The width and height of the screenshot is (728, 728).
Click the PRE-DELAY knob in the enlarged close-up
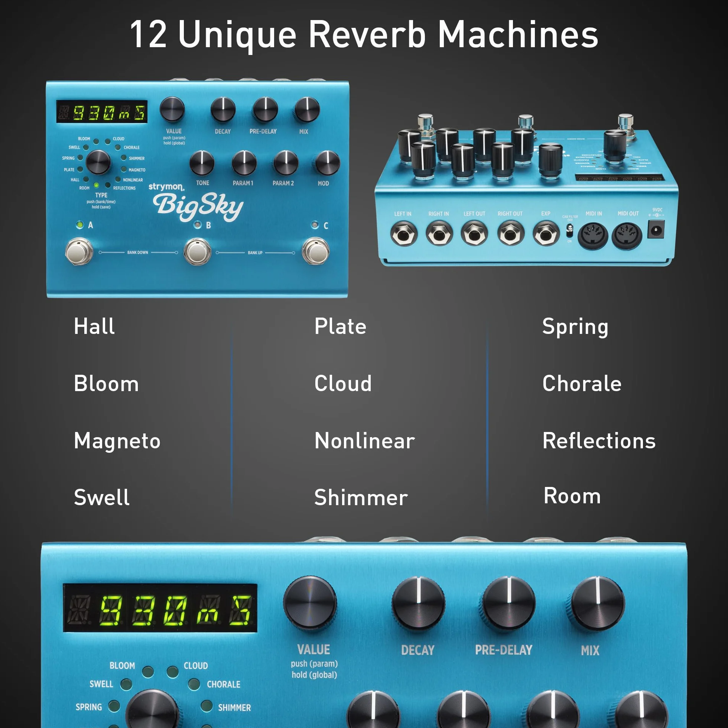point(509,603)
